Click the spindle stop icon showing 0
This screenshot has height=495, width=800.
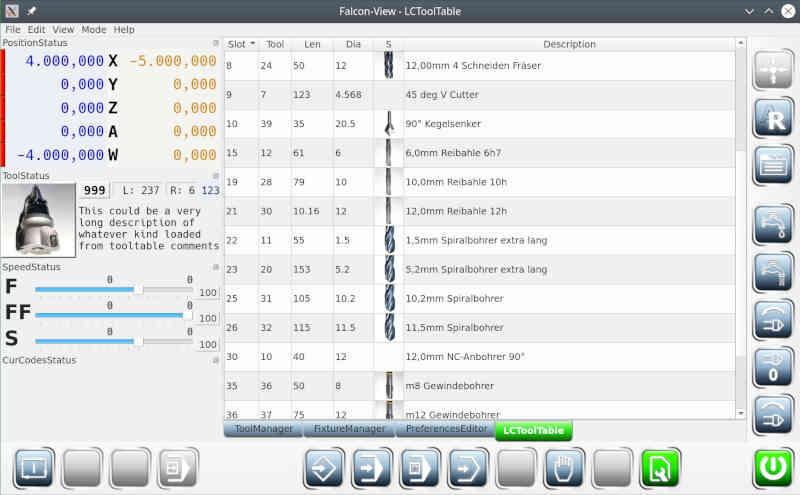[x=773, y=367]
